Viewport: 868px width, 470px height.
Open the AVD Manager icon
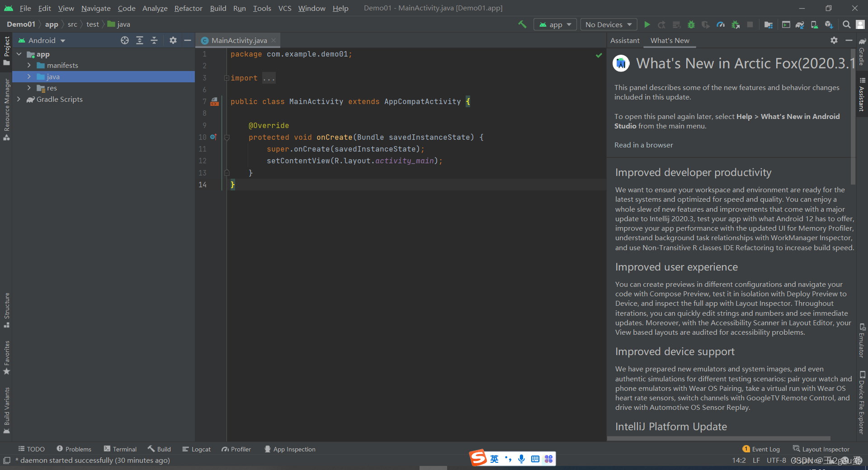click(814, 24)
